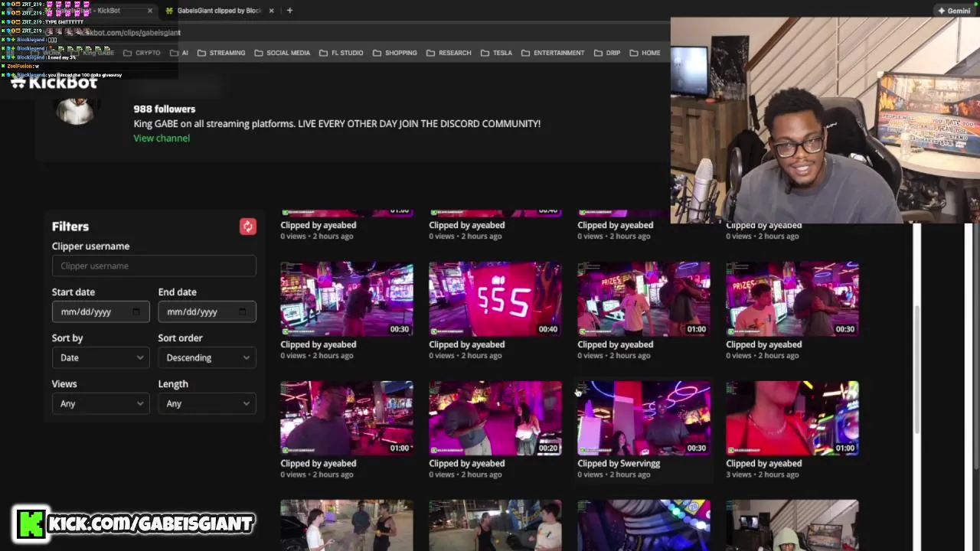
Task: Open the STREAMING bookmarks folder
Action: tap(221, 53)
